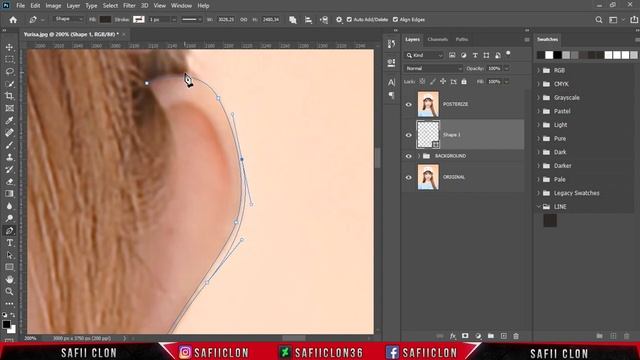
Task: Expand the Grayscale swatch folder
Action: click(x=539, y=98)
